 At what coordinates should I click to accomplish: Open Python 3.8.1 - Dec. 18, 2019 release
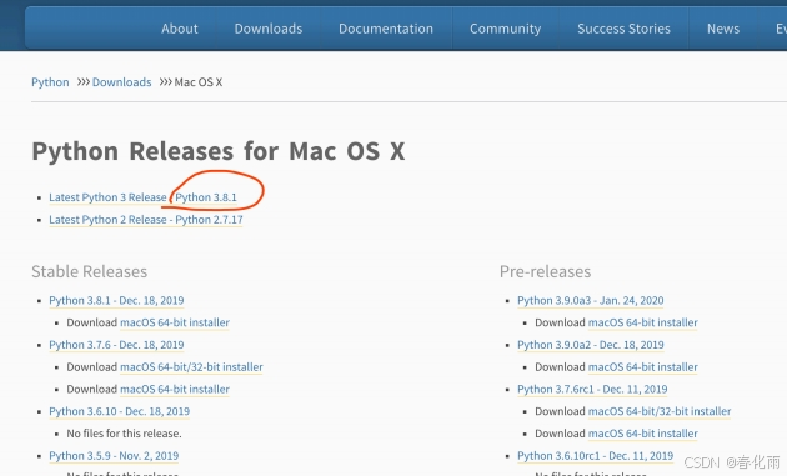[117, 301]
